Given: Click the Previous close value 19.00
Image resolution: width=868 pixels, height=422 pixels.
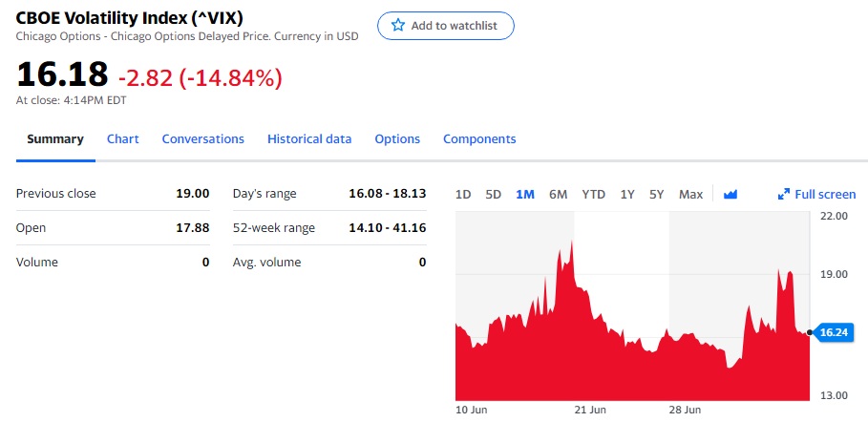Looking at the screenshot, I should pyautogui.click(x=193, y=193).
